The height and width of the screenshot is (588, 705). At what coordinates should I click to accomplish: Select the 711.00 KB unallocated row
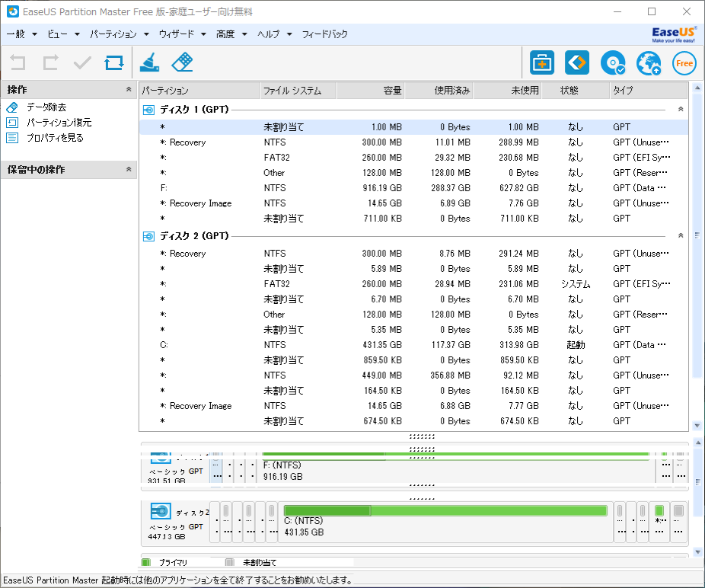point(413,219)
